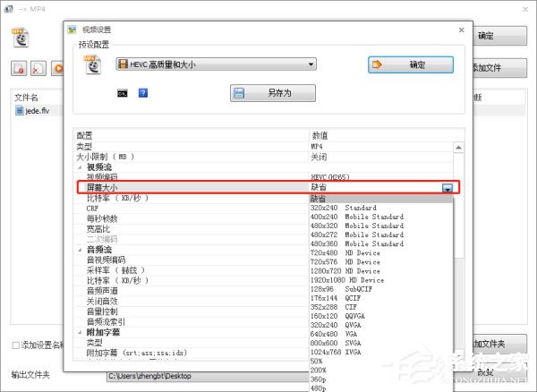Select 1280x720 HD Device size
537x392 pixels.
(381, 271)
